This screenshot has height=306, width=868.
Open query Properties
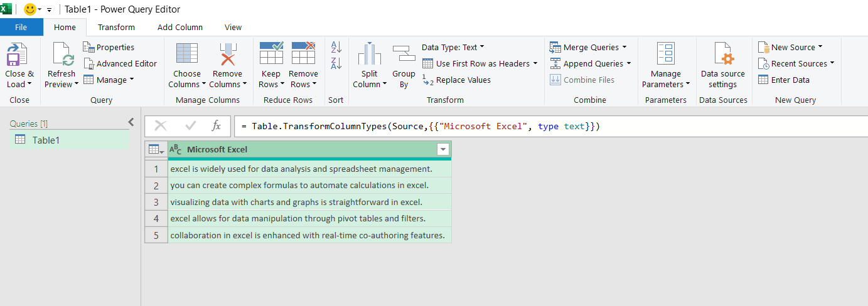click(109, 47)
